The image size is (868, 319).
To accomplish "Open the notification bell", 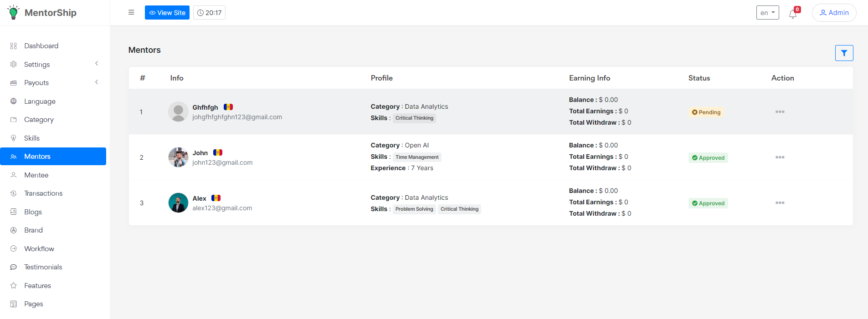I will click(x=793, y=14).
